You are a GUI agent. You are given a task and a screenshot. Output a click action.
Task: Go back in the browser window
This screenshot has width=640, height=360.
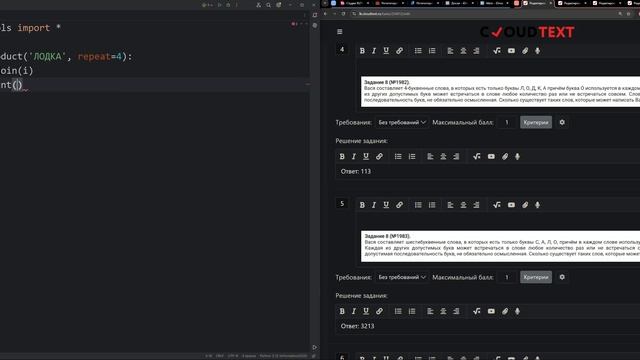pos(325,13)
